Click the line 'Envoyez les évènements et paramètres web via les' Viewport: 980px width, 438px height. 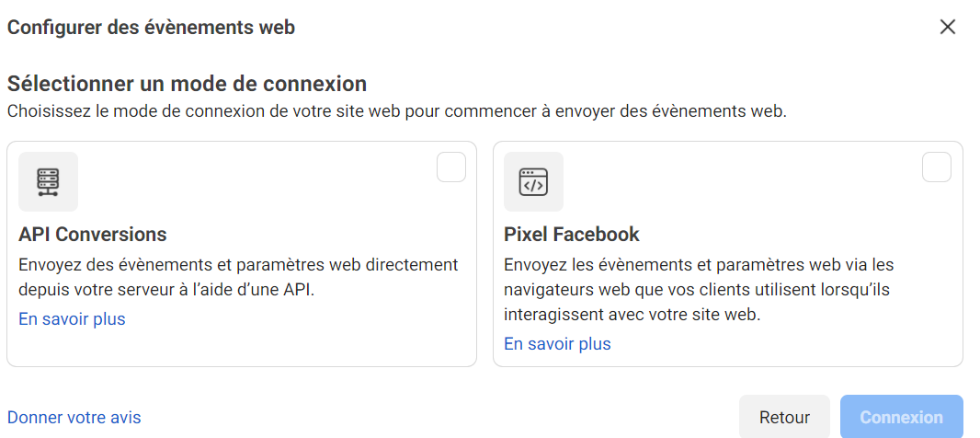tap(699, 265)
